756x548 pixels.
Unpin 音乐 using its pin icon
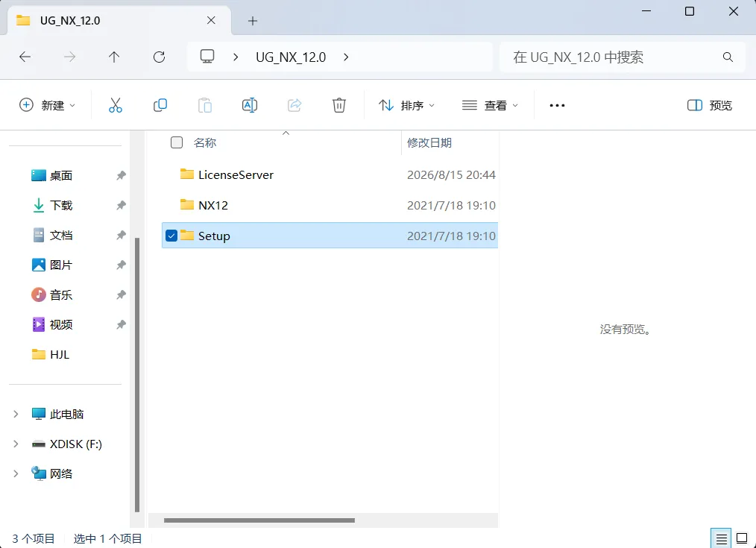tap(121, 295)
